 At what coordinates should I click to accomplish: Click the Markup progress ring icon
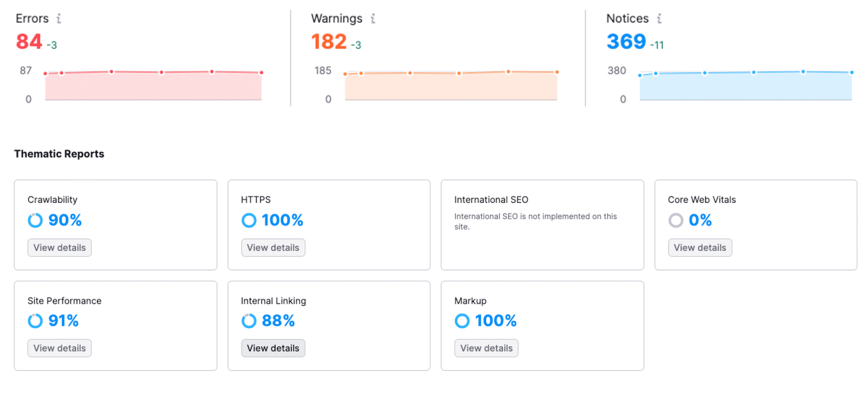tap(462, 321)
